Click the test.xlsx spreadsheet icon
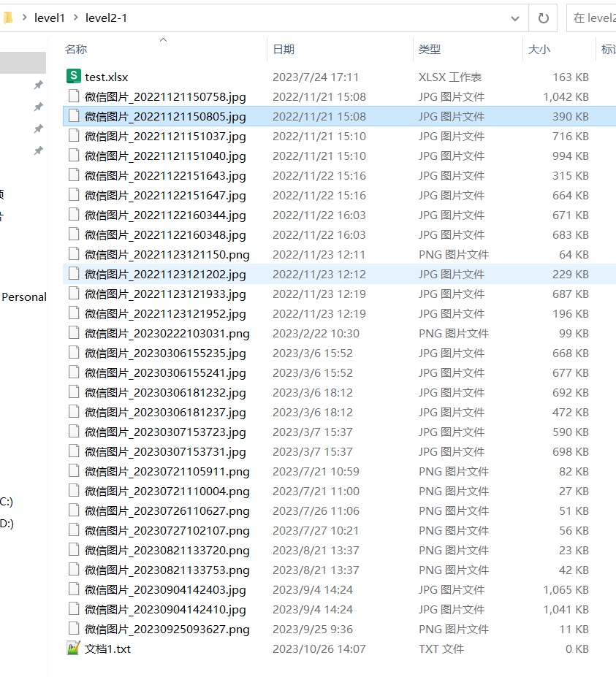This screenshot has width=616, height=677. pyautogui.click(x=74, y=77)
